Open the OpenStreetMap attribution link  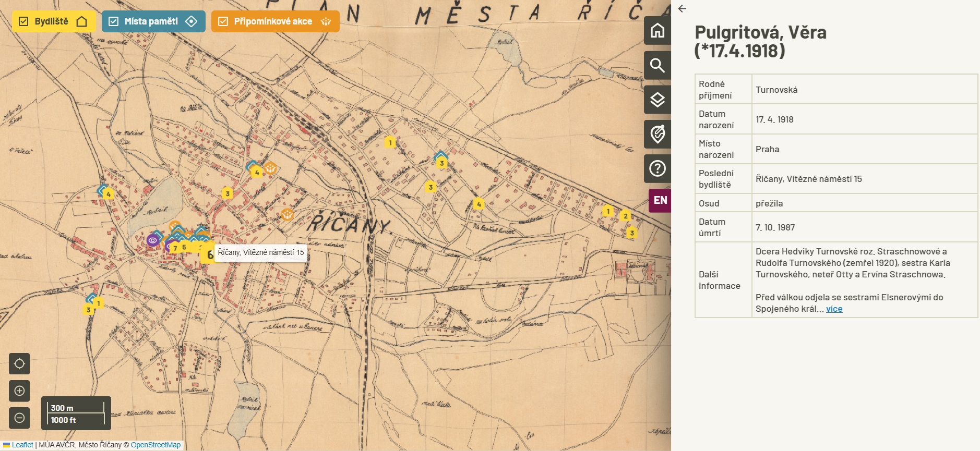coord(156,445)
